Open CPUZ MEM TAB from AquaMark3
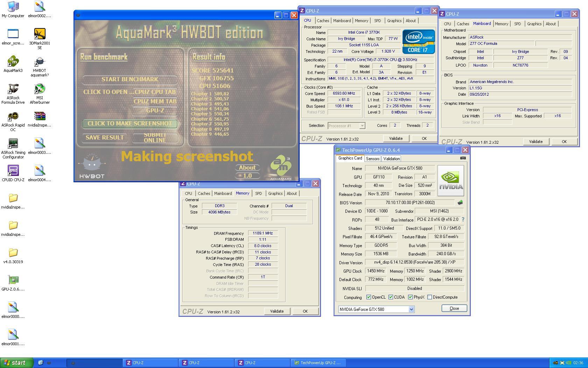The image size is (588, 368). pyautogui.click(x=155, y=102)
